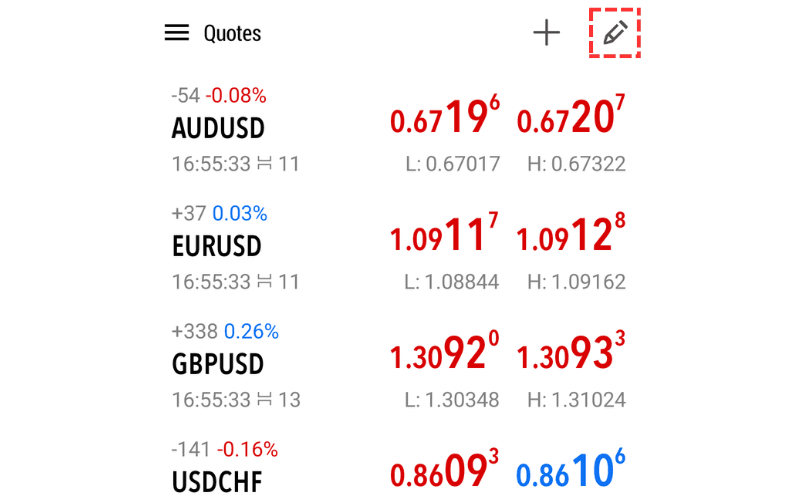Tap the AUDUSD bid price 0.67196

[444, 119]
